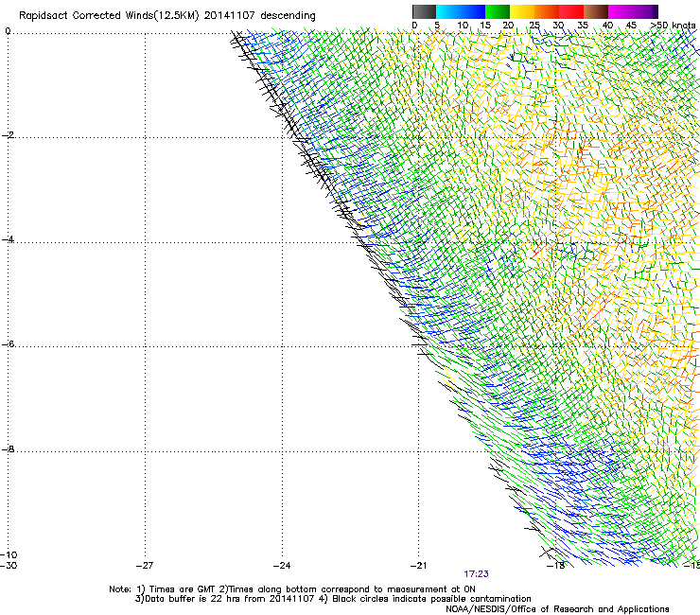Click the latitude axis label '-4'
The width and height of the screenshot is (700, 615).
[x=8, y=239]
